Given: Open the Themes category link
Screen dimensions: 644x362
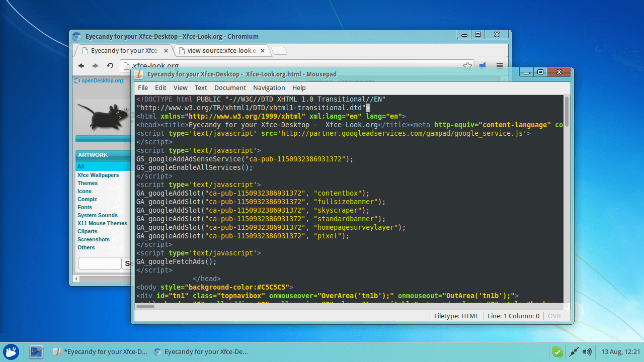Looking at the screenshot, I should tap(88, 183).
